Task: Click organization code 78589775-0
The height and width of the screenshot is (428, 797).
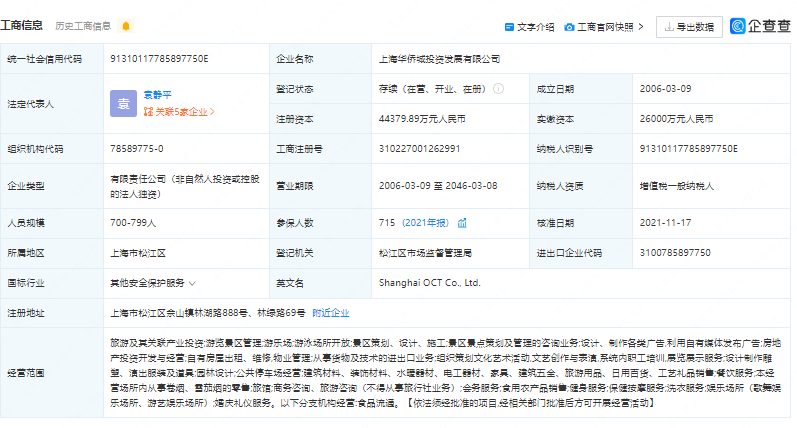Action: click(137, 149)
